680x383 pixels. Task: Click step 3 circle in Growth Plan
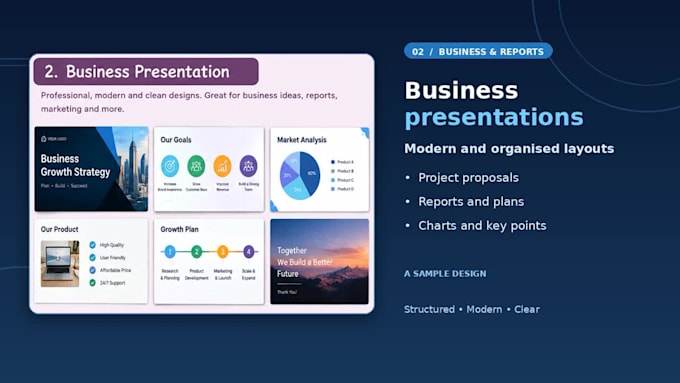click(x=222, y=252)
